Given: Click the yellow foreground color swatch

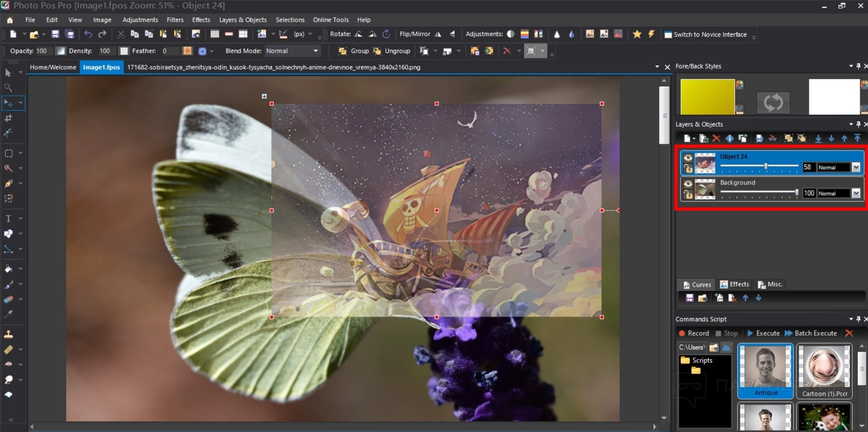Looking at the screenshot, I should click(x=707, y=97).
